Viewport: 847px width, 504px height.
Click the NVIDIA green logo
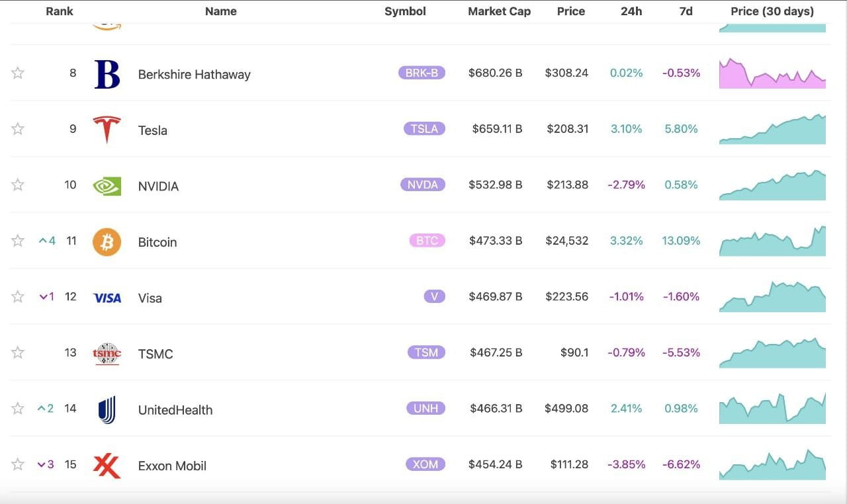106,186
